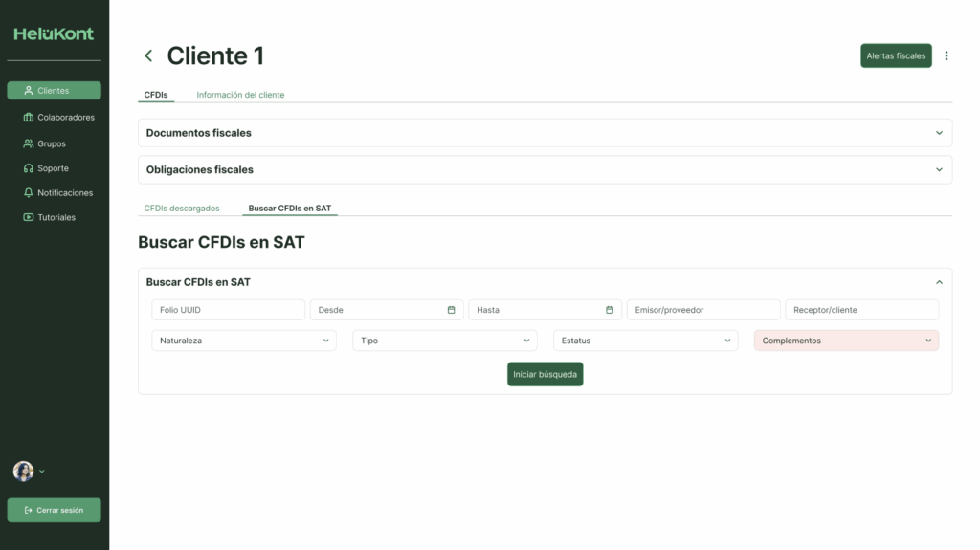
Task: Click the Folio UUID input field
Action: pos(228,310)
